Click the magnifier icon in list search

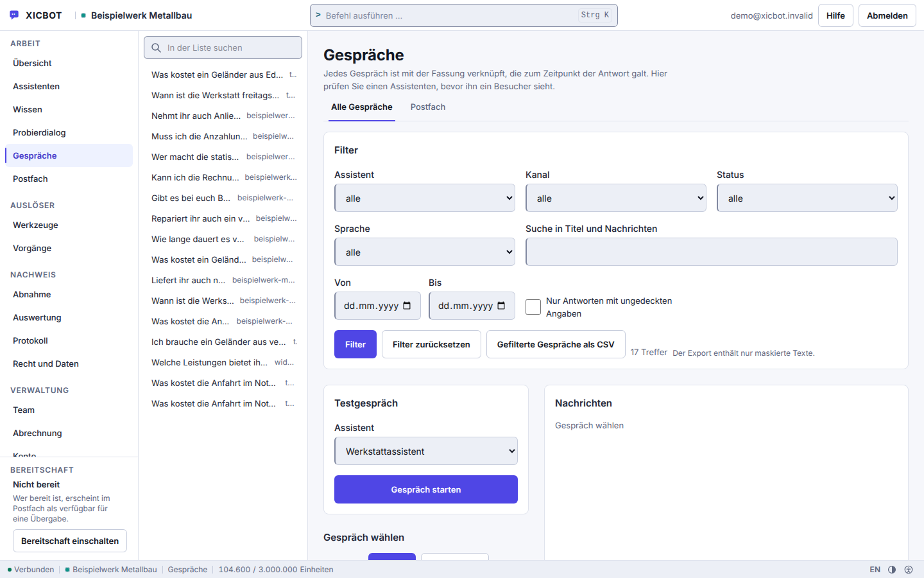[156, 48]
